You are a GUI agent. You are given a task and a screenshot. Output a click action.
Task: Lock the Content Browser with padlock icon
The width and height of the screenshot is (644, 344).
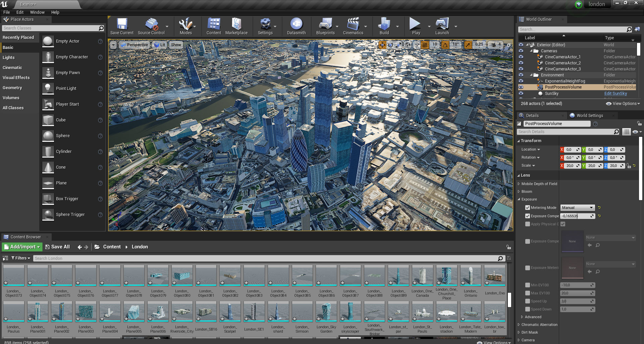click(508, 247)
